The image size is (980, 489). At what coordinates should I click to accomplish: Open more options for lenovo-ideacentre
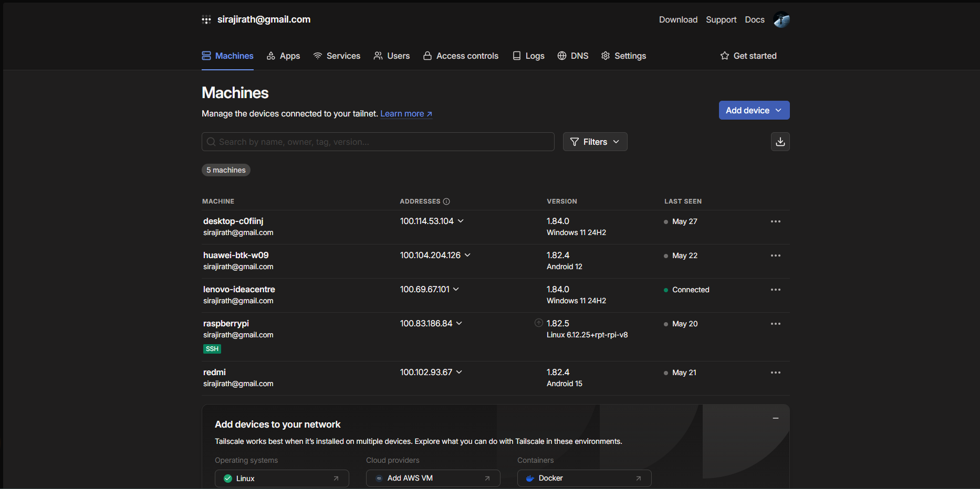tap(776, 290)
